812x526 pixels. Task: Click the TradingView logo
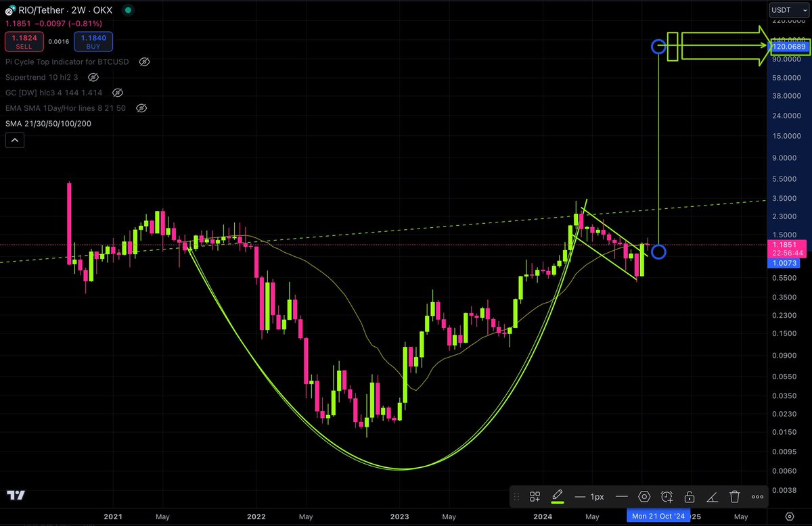coord(17,495)
